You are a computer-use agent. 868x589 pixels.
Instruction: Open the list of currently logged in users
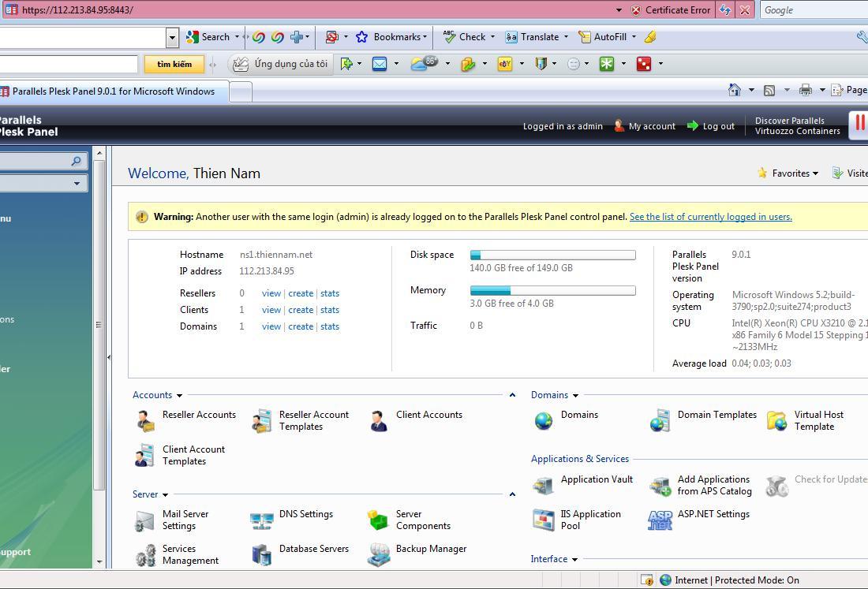coord(711,217)
